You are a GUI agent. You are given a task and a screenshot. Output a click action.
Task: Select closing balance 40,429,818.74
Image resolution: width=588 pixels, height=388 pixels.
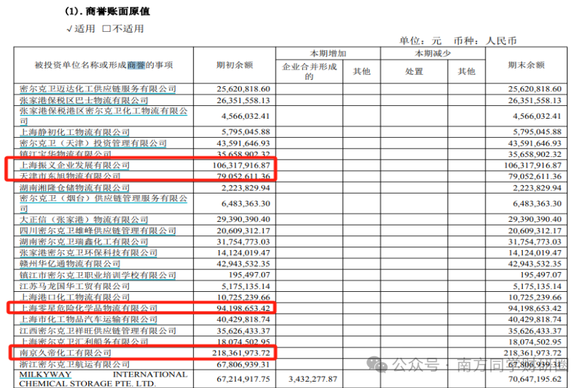click(x=535, y=319)
